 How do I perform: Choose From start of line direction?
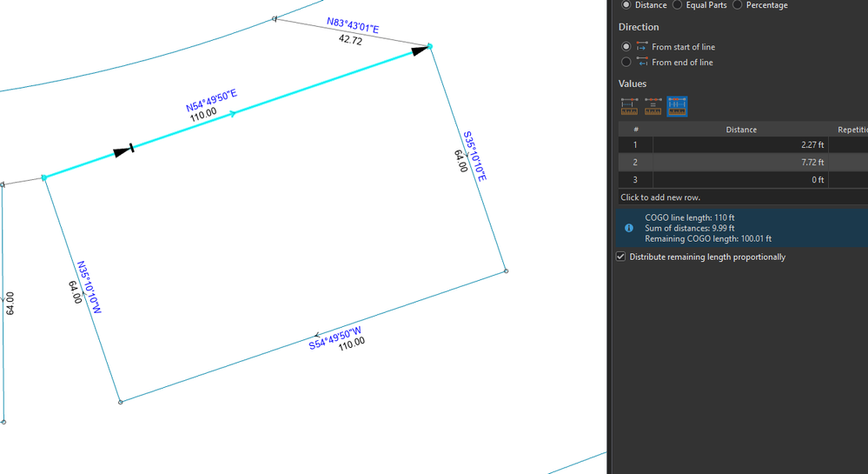click(x=626, y=47)
